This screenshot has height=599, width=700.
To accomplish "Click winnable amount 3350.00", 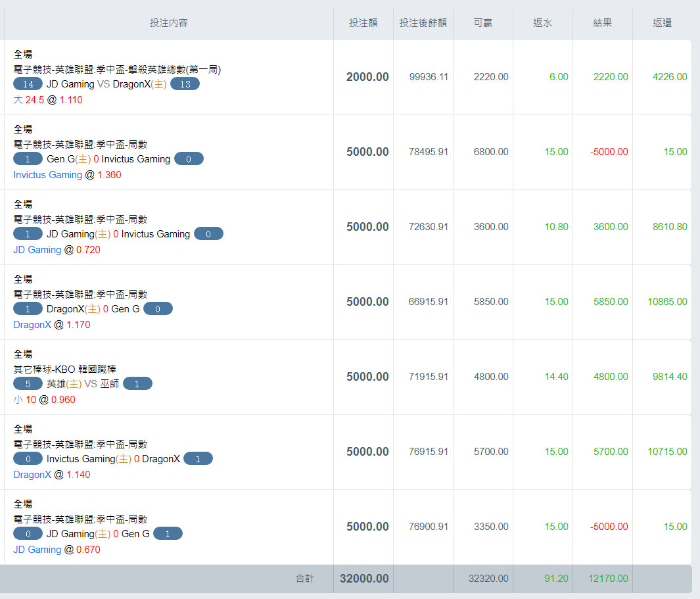I will [491, 527].
